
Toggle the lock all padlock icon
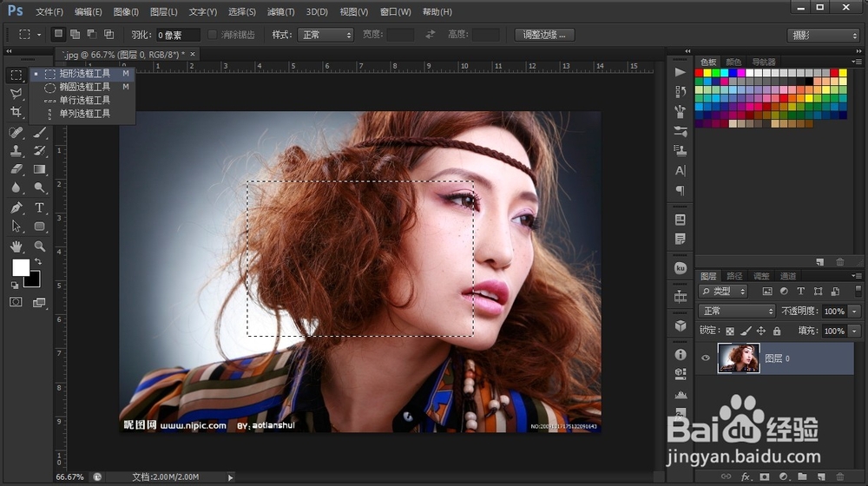(x=777, y=332)
